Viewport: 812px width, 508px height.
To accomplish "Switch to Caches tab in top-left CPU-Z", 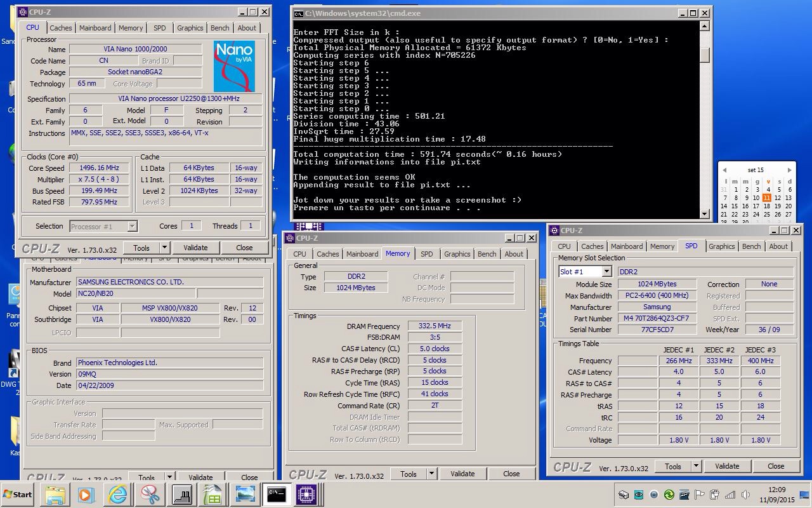I will pos(61,28).
